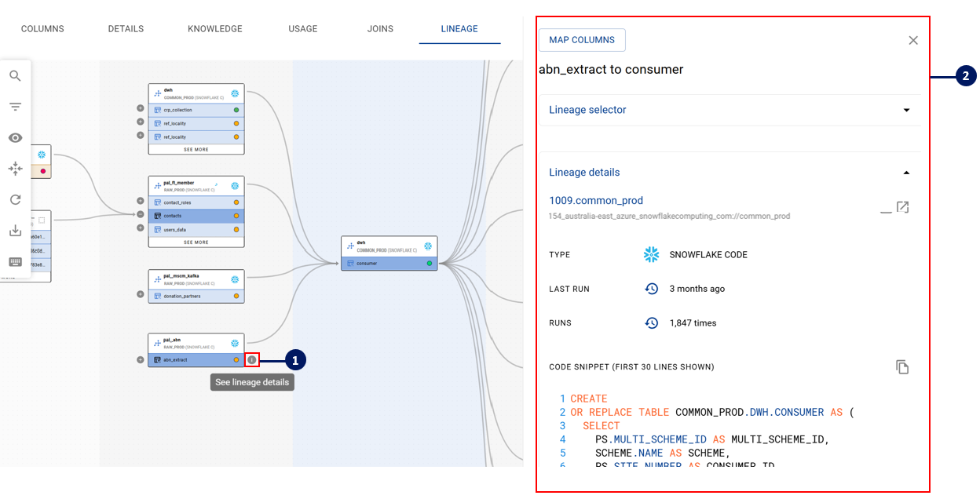The height and width of the screenshot is (499, 980).
Task: Click the MAP COLUMNS button
Action: coord(582,40)
